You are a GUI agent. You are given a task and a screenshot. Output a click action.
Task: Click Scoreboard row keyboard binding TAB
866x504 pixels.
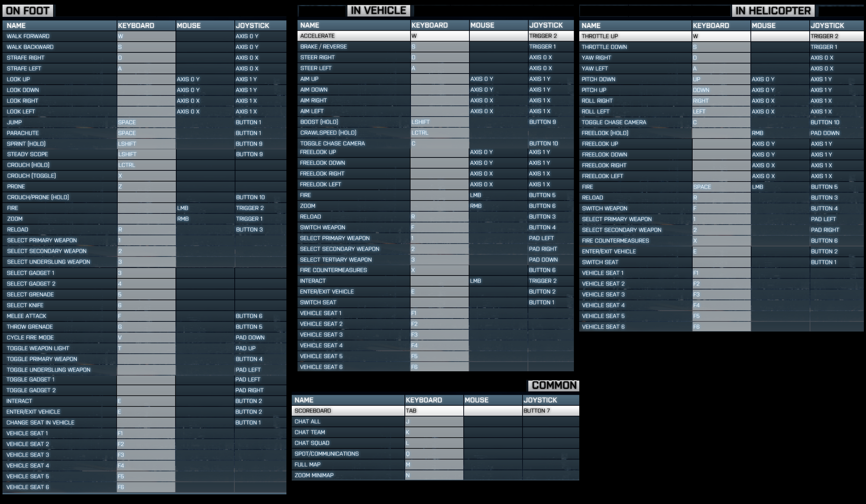pyautogui.click(x=434, y=411)
